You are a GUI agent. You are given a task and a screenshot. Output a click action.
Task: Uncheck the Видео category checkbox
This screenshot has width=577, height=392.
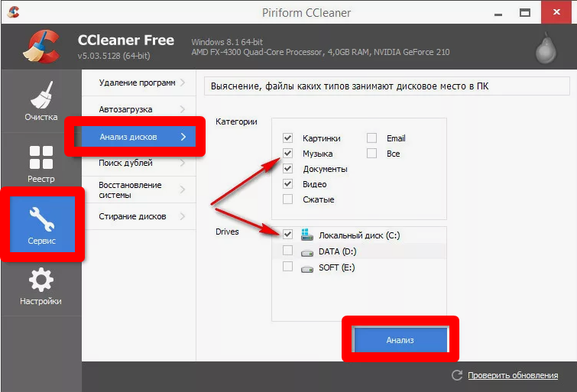pos(288,183)
